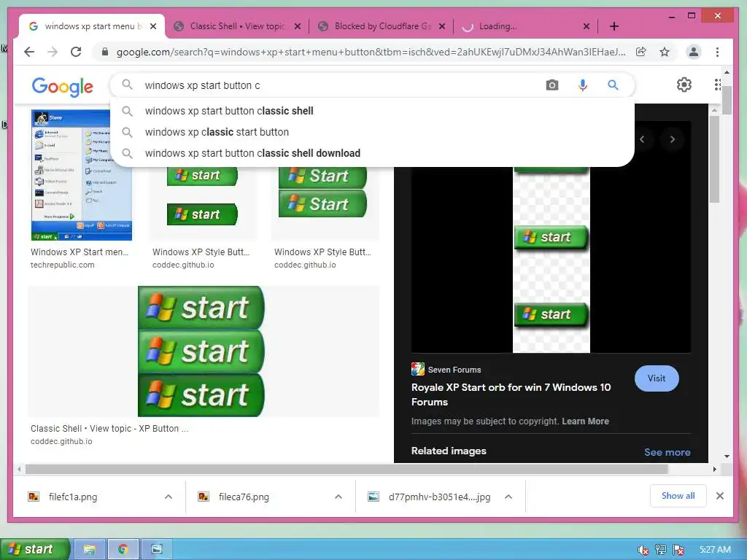Viewport: 747px width, 560px height.
Task: Click the 5:27 AM clock
Action: click(x=715, y=550)
